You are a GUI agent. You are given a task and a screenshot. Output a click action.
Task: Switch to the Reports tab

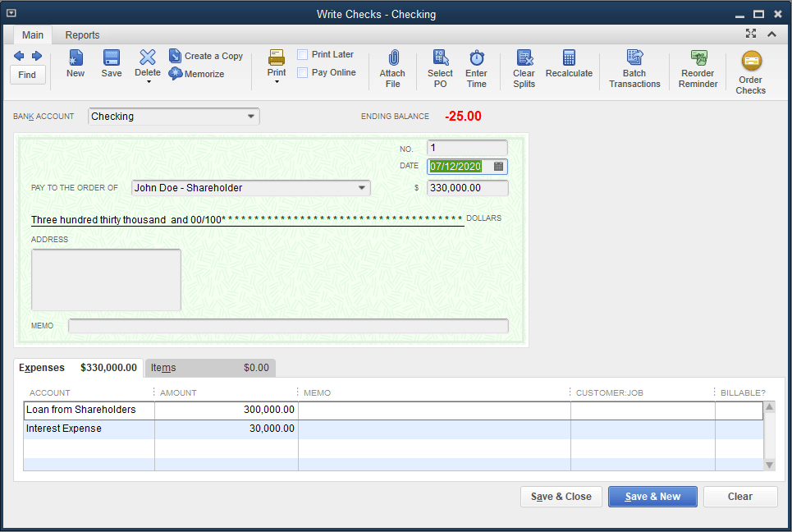(x=82, y=35)
